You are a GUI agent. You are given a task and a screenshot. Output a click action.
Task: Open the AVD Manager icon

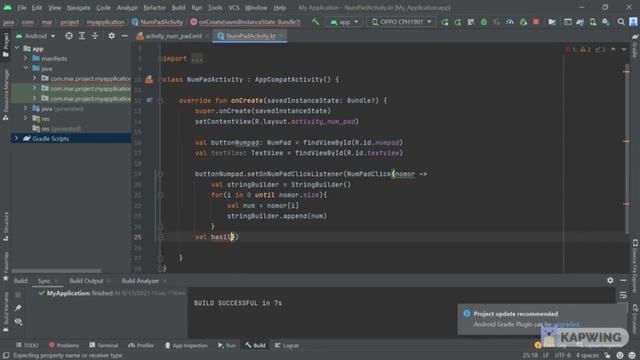point(593,22)
